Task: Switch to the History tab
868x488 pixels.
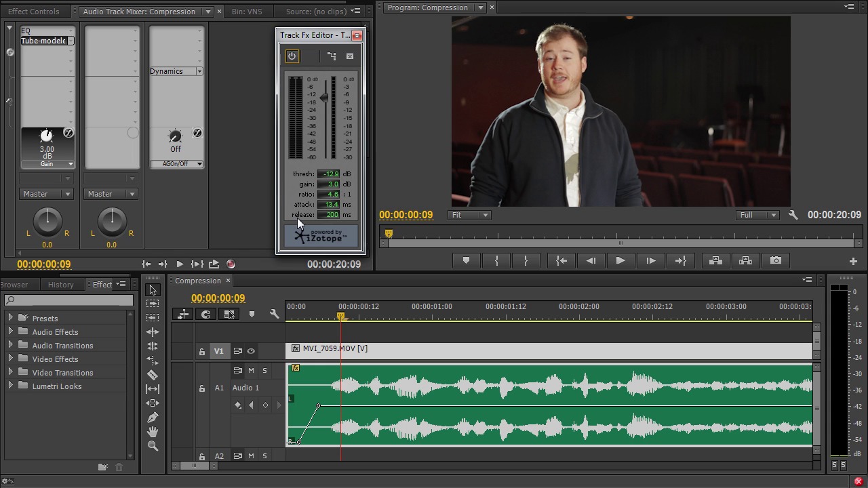Action: point(60,285)
